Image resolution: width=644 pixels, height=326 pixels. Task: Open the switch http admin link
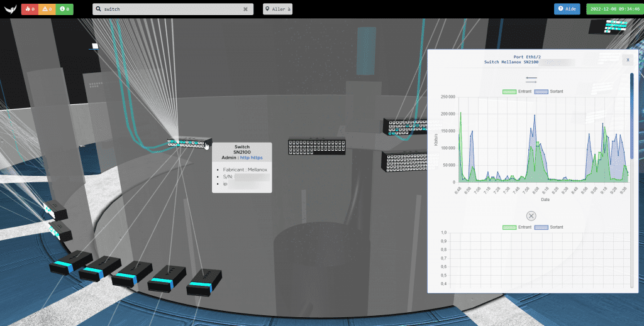pos(245,158)
